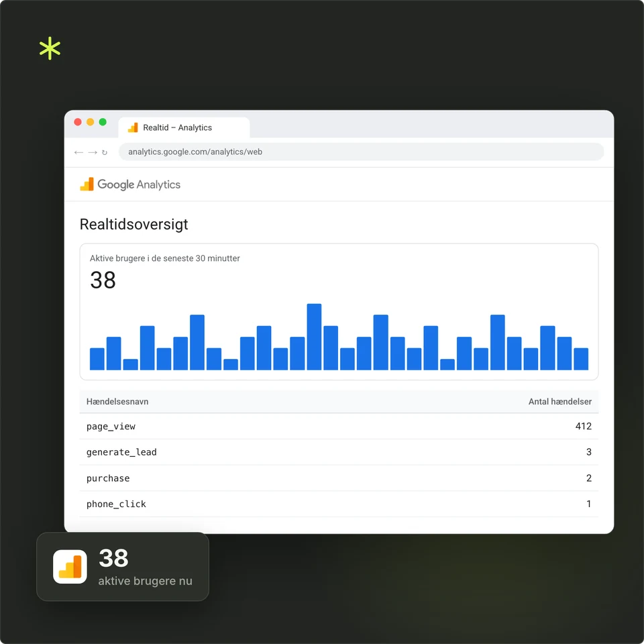The width and height of the screenshot is (644, 644).
Task: Click the 'Google Analytics' wordmark text
Action: 139,185
